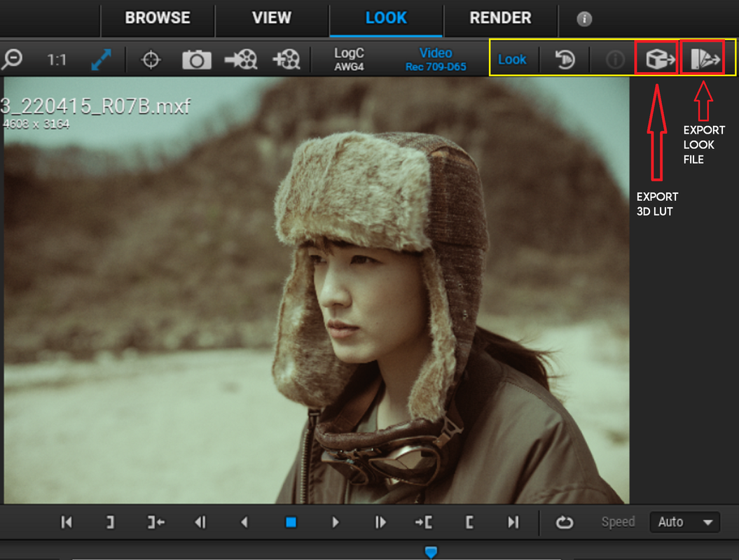Take a snapshot with the camera icon
The width and height of the screenshot is (739, 560).
pos(197,59)
